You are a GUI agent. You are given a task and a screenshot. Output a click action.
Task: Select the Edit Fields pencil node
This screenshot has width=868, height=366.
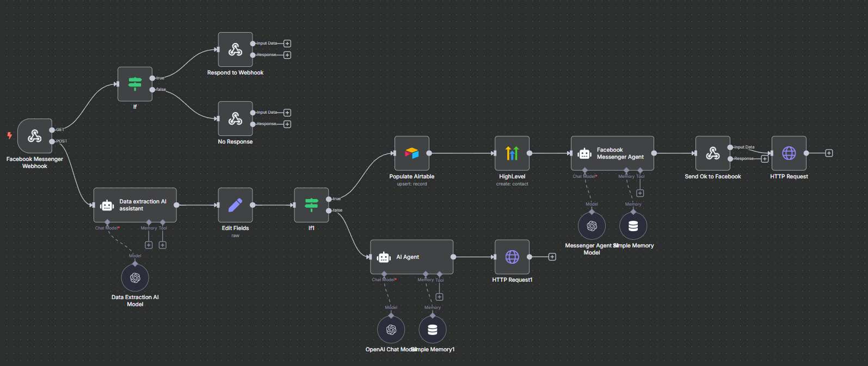coord(235,205)
